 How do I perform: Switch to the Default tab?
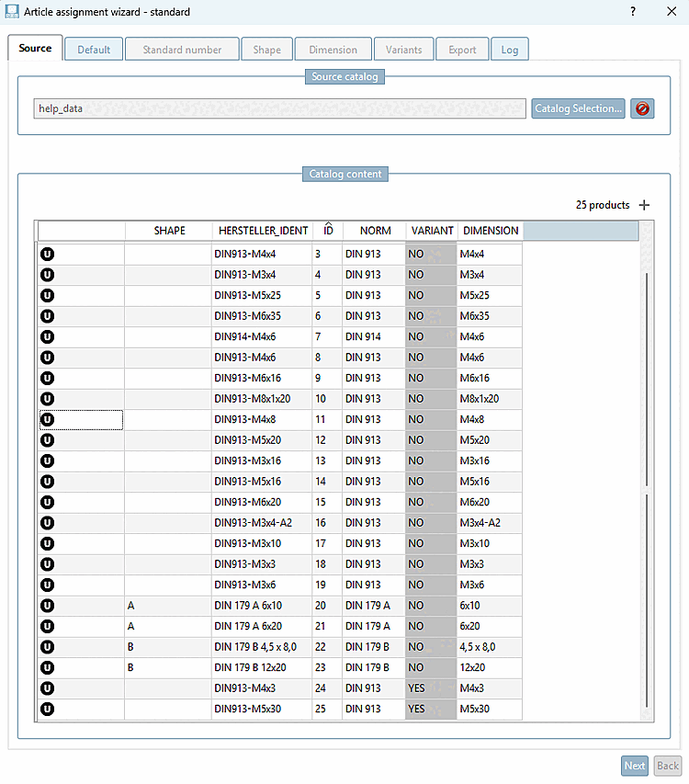tap(94, 50)
